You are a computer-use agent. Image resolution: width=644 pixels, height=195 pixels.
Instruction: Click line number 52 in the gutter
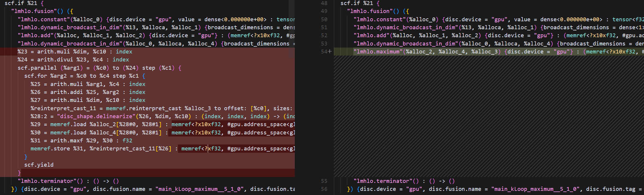click(324, 35)
